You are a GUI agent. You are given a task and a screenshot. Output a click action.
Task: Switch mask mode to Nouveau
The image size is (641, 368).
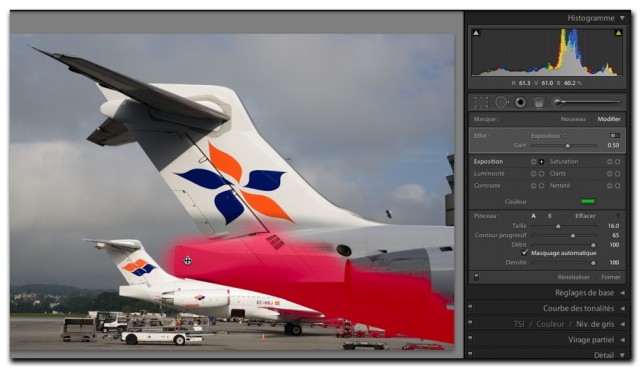point(573,119)
